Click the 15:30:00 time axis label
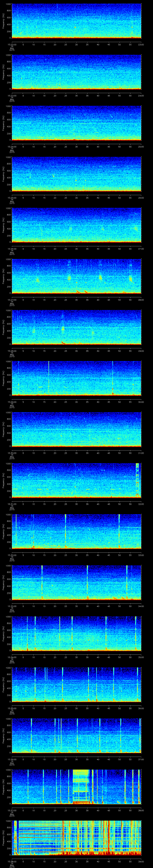 (x=12, y=453)
